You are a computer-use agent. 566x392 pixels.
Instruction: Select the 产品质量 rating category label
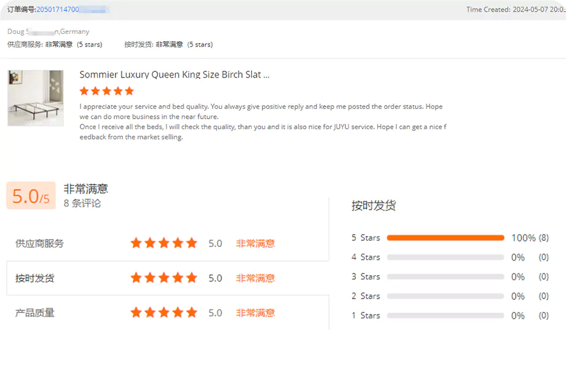point(34,313)
